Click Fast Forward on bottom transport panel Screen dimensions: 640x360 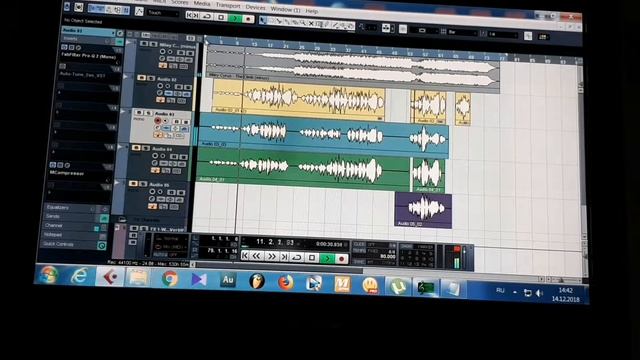(x=271, y=256)
